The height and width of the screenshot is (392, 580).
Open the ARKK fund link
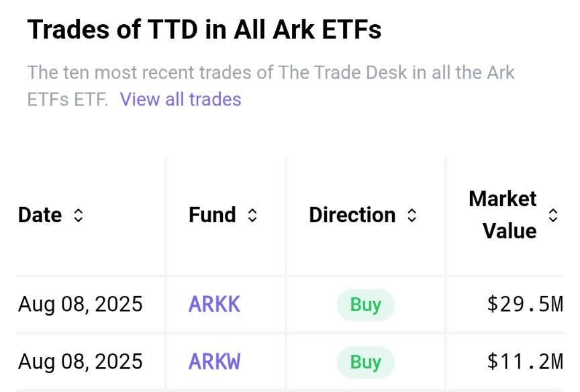[214, 305]
